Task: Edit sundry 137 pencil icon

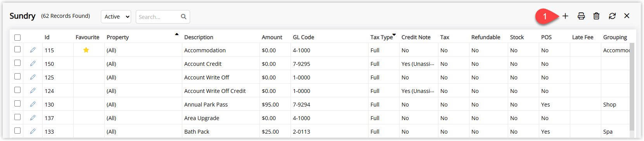Action: (33, 118)
